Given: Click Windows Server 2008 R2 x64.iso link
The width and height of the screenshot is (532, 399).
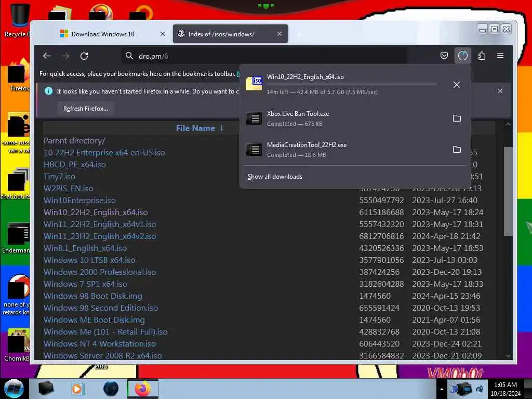Looking at the screenshot, I should pos(102,355).
